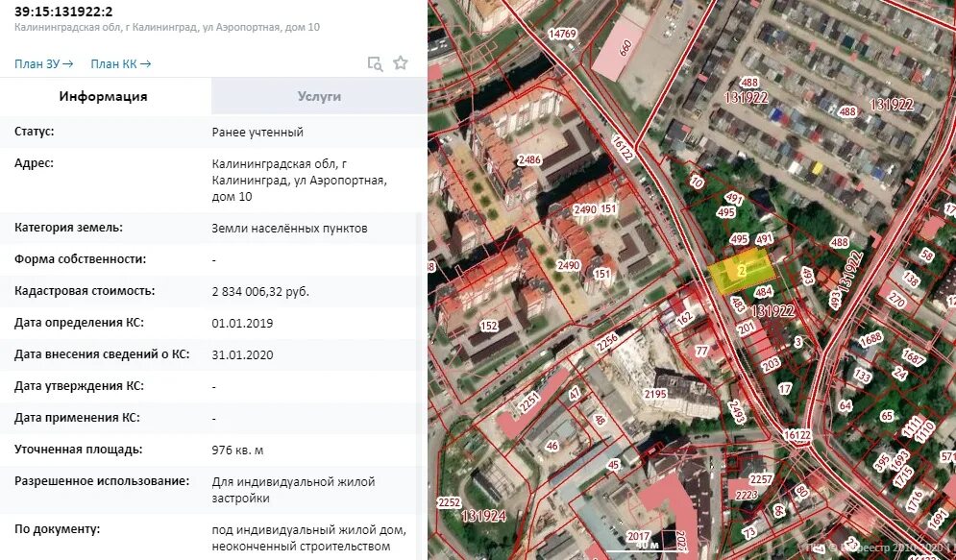956x560 pixels.
Task: Click cadastral value 2 834 006,32 руб.
Action: pos(260,292)
